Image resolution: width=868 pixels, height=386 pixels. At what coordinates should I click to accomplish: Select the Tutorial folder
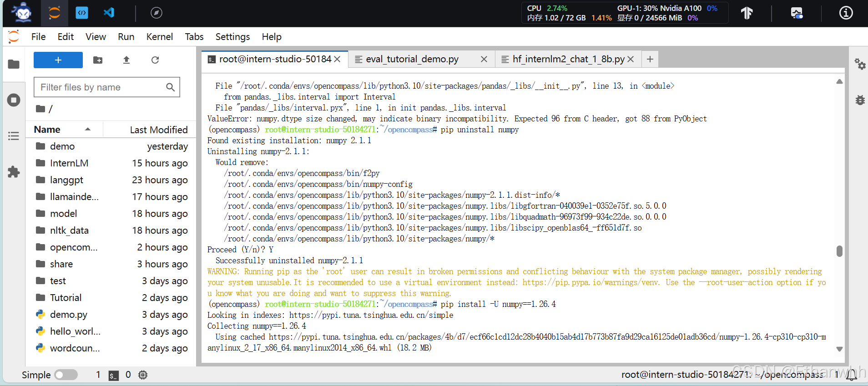tap(111, 298)
